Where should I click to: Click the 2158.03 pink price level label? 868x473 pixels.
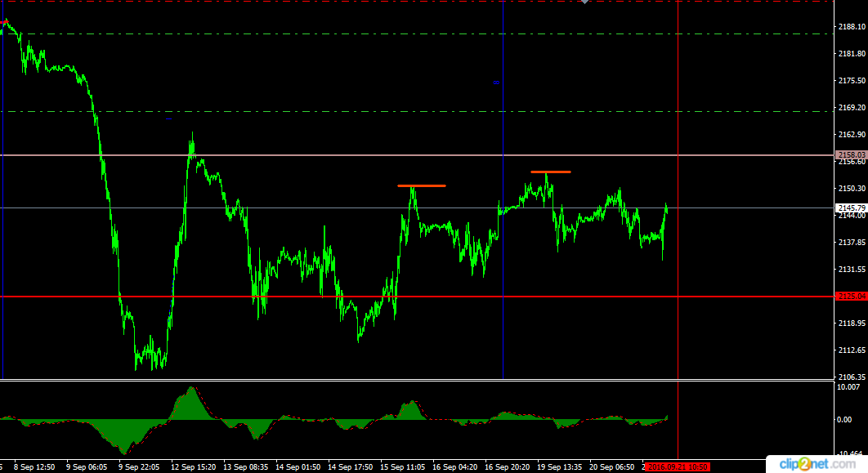pos(852,155)
